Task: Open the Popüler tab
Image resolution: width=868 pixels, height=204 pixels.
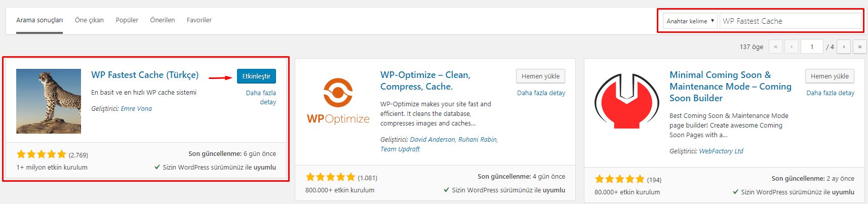Action: (x=127, y=20)
